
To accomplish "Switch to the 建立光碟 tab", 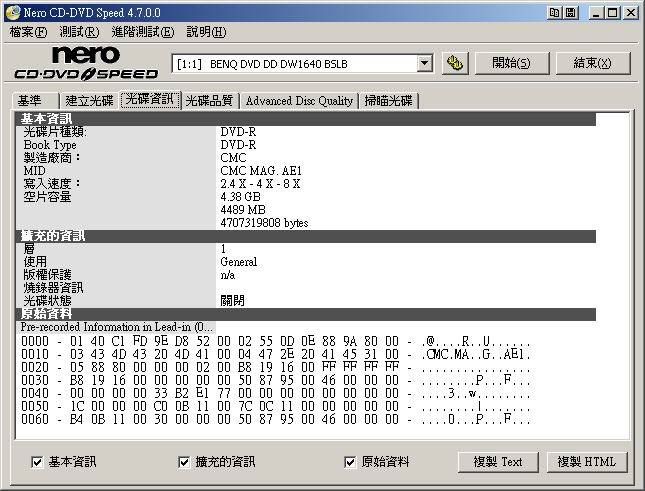I will [x=89, y=100].
